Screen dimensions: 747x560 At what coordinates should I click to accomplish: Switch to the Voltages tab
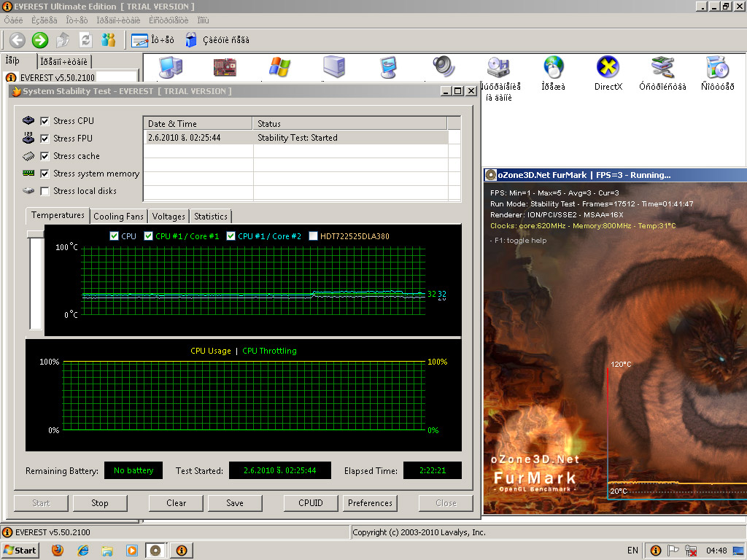pos(169,217)
